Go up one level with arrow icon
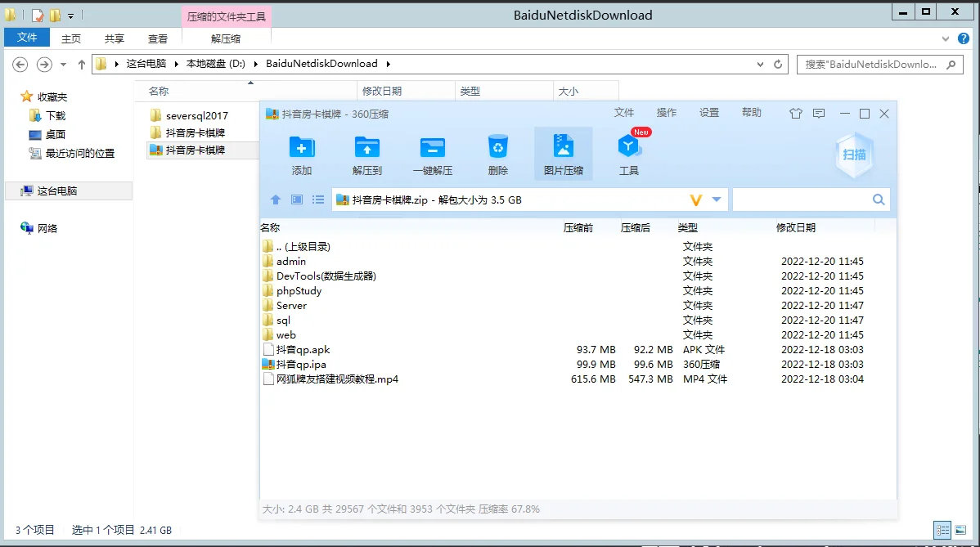980x547 pixels. click(276, 200)
